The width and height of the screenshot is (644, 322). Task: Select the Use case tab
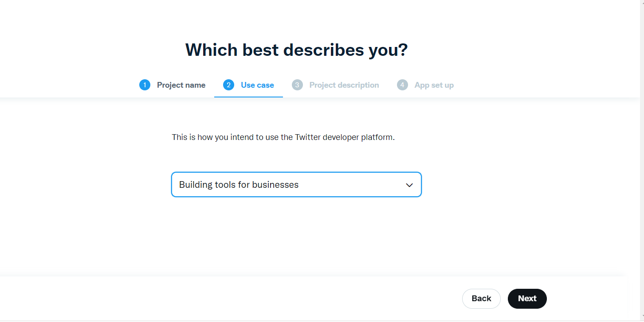(x=257, y=85)
